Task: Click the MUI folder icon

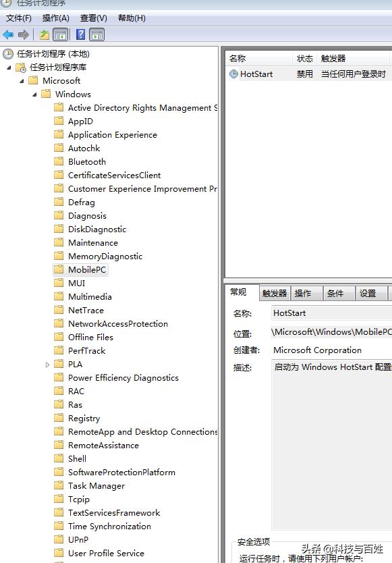Action: [59, 283]
